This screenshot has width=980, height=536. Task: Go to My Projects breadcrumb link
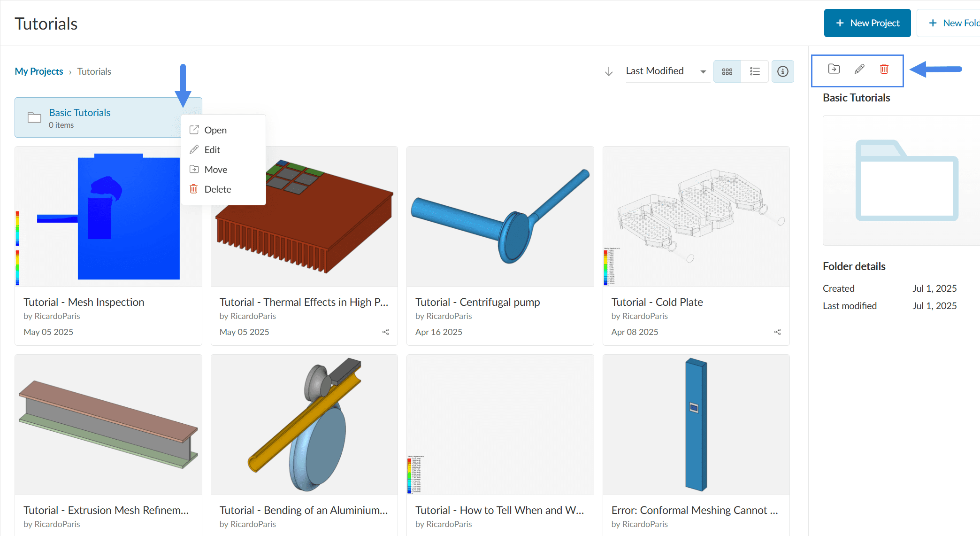(39, 71)
